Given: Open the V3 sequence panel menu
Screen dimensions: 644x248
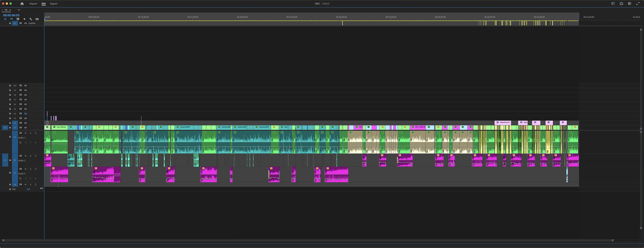Looking at the screenshot, I should click(10, 10).
